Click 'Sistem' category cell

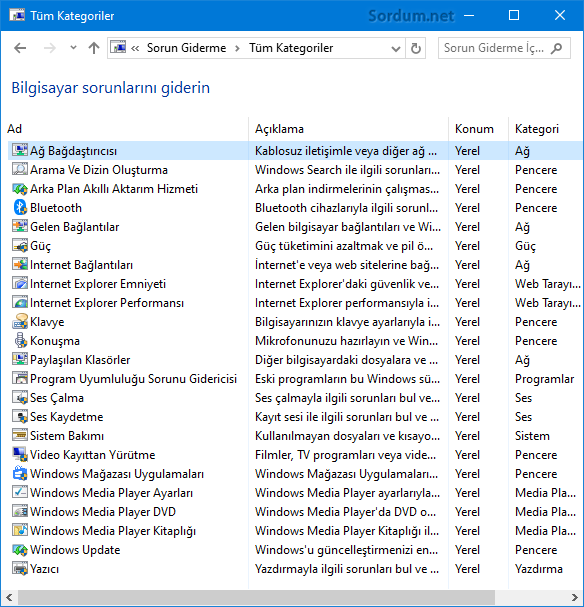532,436
